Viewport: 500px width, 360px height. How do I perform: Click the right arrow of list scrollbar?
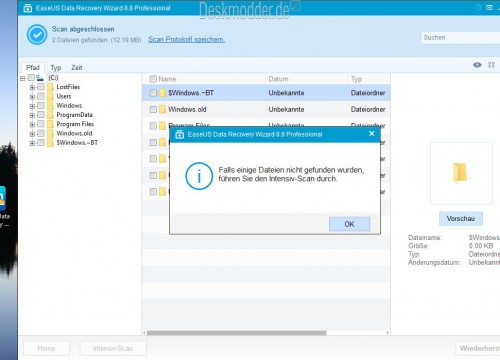click(x=387, y=333)
